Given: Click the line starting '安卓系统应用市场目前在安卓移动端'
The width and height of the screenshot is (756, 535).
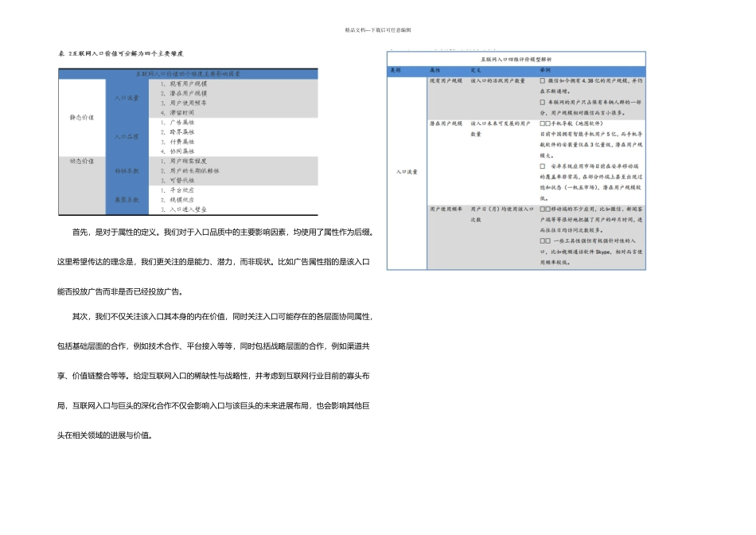Looking at the screenshot, I should [589, 166].
